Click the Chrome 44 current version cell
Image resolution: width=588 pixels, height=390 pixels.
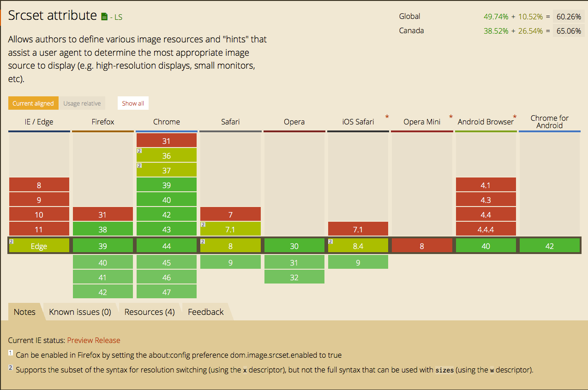click(167, 246)
